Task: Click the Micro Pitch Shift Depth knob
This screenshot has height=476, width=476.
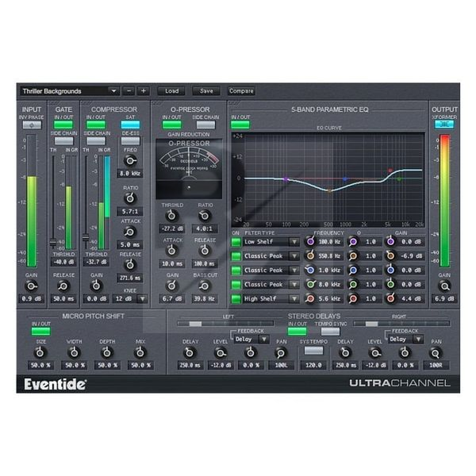Action: click(107, 353)
